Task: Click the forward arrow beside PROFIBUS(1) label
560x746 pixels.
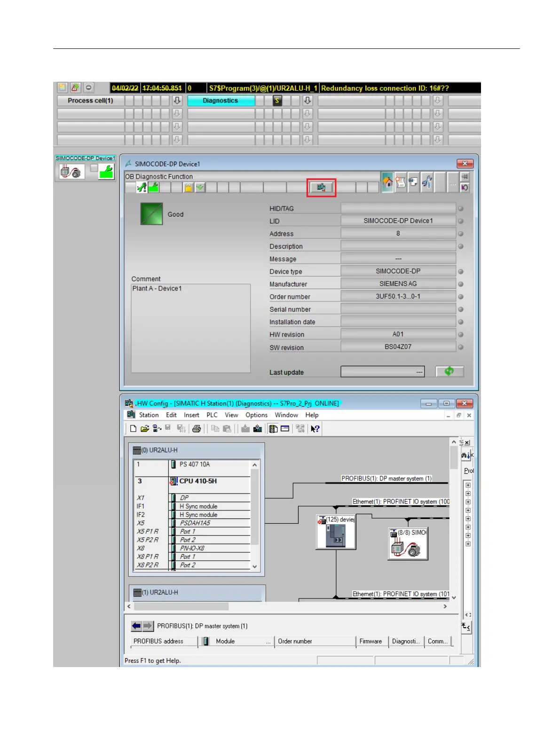Action: click(x=148, y=626)
